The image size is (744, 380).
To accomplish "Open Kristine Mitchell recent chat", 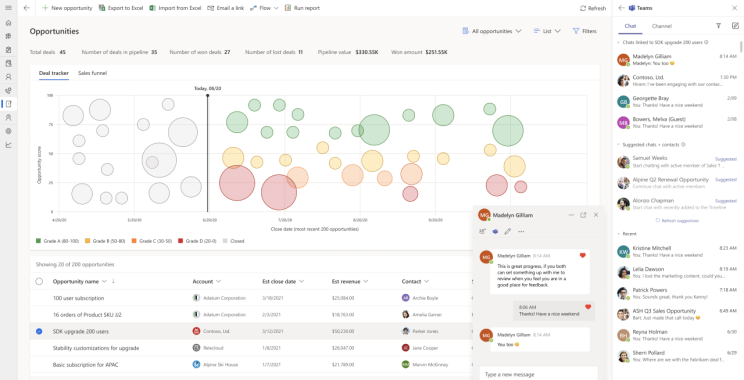I will click(677, 251).
